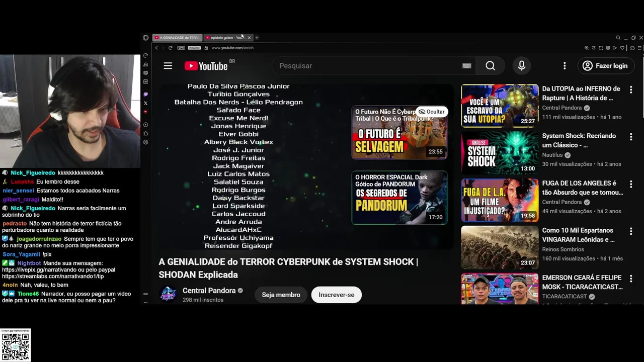
Task: Click the pinboard pin icon in toolbar
Action: click(594, 48)
